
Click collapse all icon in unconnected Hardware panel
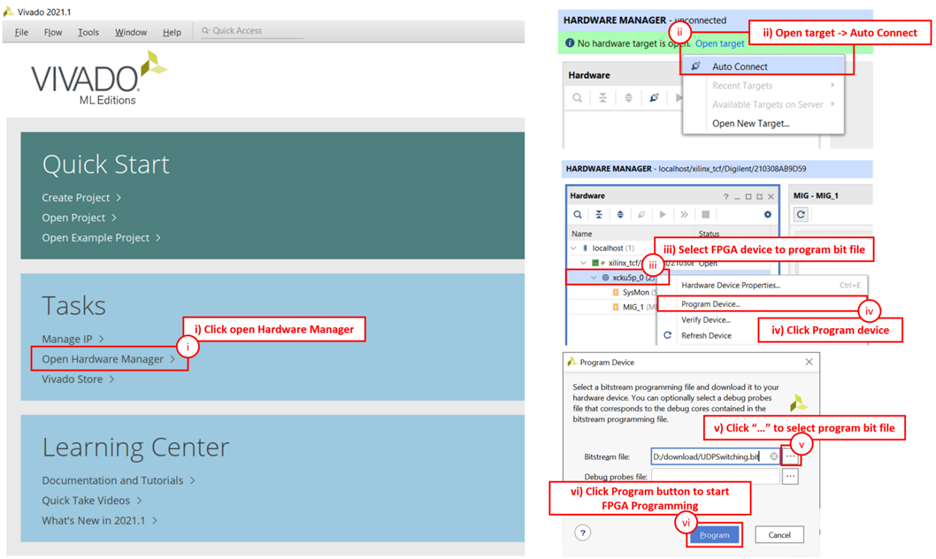603,98
